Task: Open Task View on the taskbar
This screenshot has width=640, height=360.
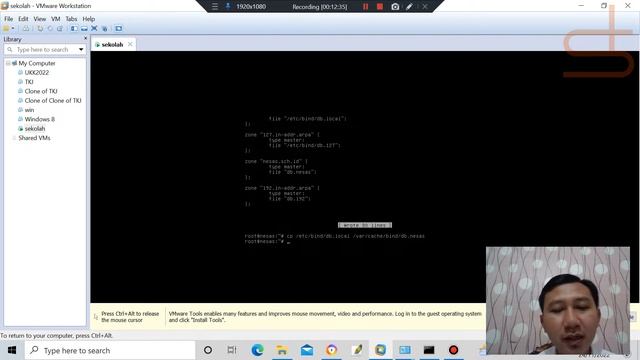Action: tap(232, 350)
